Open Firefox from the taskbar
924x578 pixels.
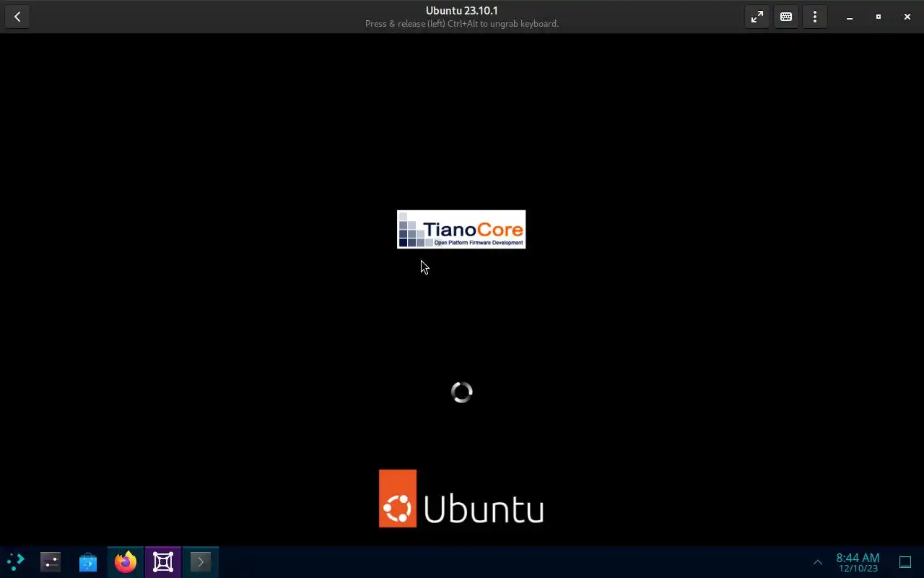[x=126, y=561]
